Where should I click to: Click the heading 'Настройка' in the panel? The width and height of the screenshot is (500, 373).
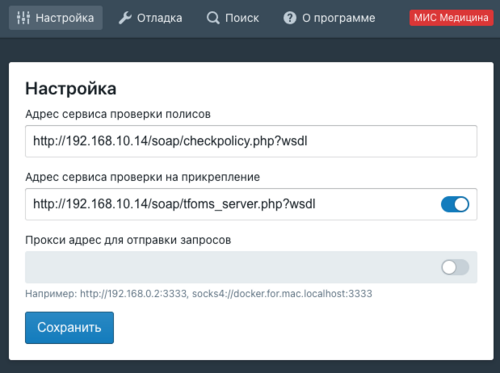pyautogui.click(x=71, y=89)
